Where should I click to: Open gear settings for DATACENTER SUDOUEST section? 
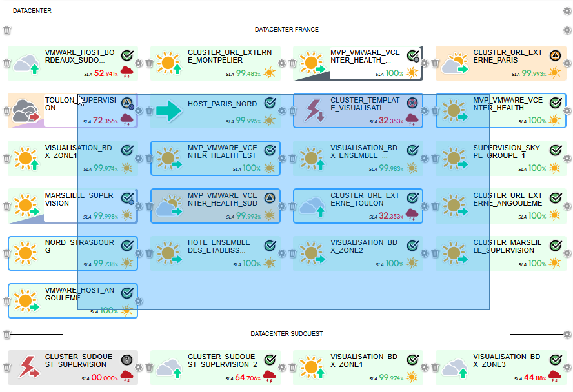567,335
